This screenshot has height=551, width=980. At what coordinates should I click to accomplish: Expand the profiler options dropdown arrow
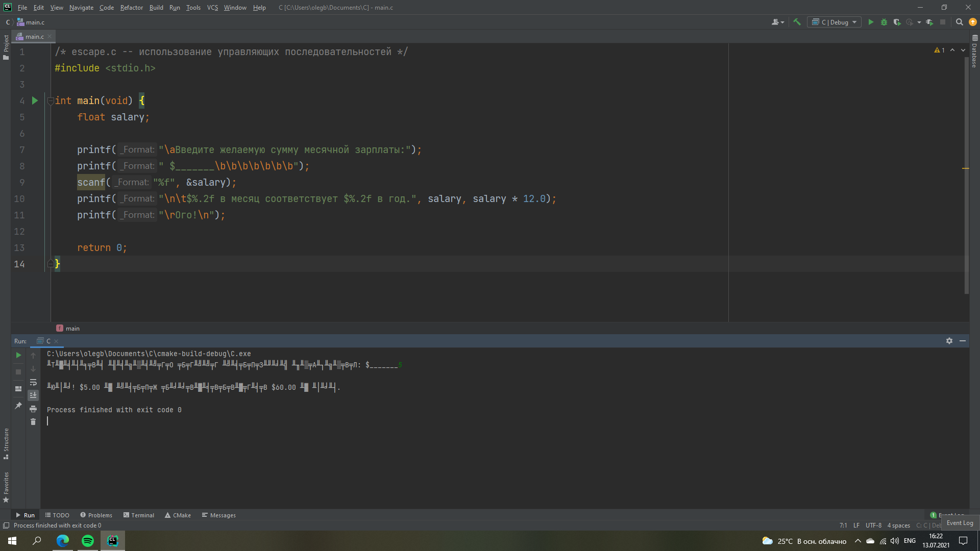(919, 22)
